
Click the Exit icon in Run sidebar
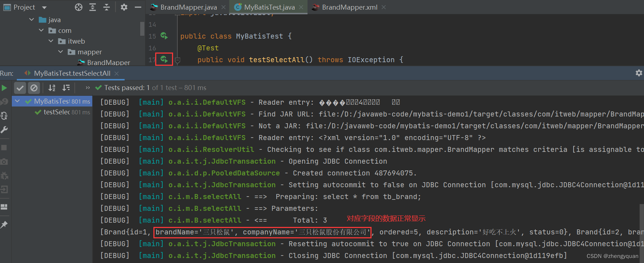pos(4,189)
